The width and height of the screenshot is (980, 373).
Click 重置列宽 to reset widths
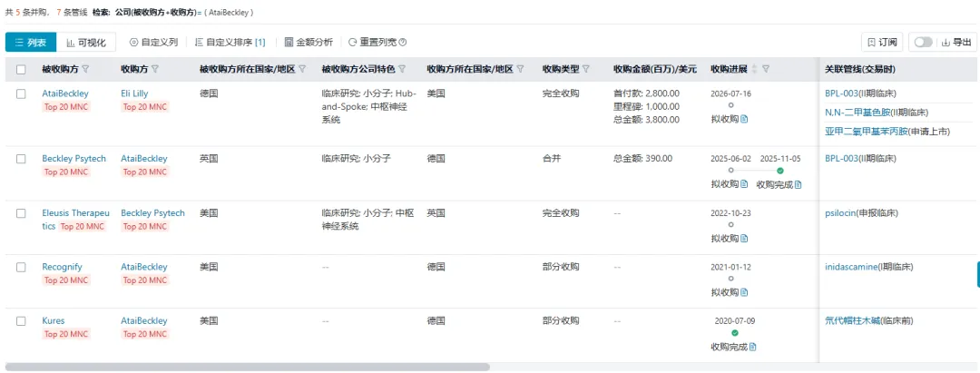point(373,43)
